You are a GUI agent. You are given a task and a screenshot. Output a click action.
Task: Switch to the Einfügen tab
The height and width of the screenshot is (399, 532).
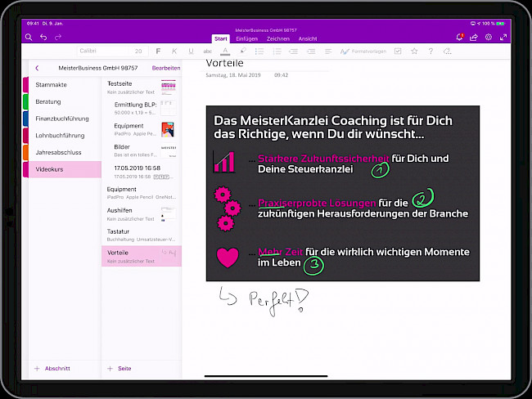246,38
